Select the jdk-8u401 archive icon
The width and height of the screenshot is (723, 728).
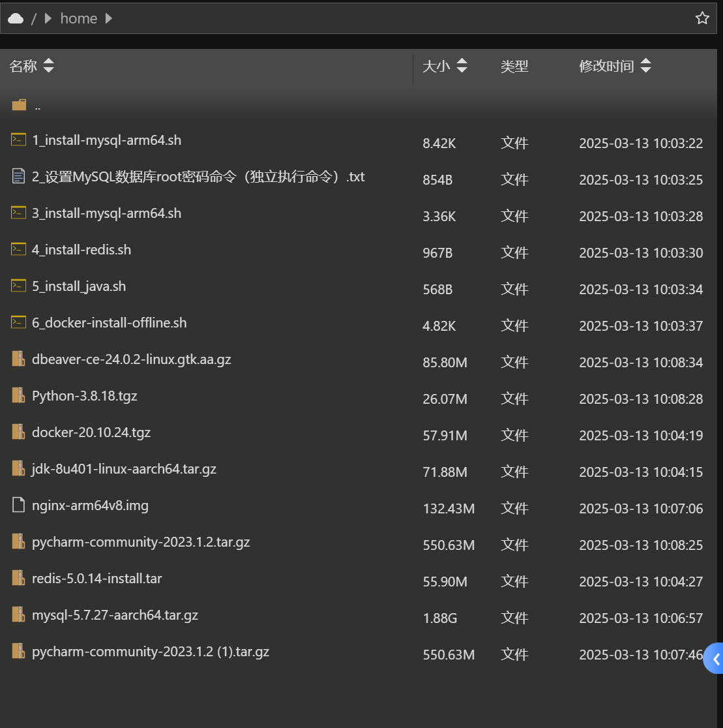(18, 468)
